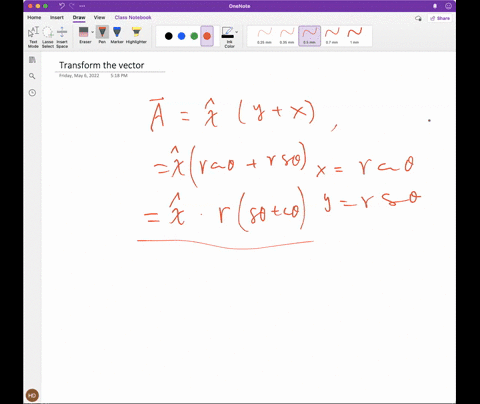
Task: Choose the Insert Space tool
Action: pyautogui.click(x=62, y=37)
